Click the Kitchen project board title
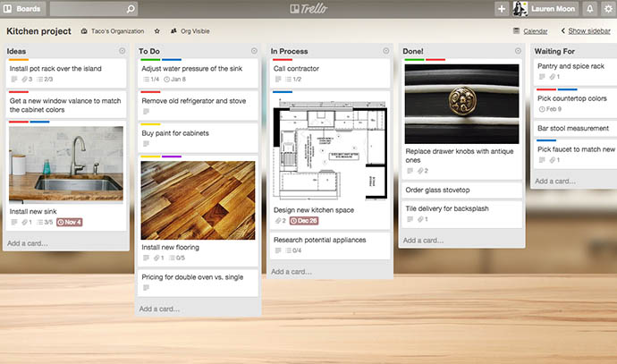This screenshot has width=617, height=364. tap(38, 31)
